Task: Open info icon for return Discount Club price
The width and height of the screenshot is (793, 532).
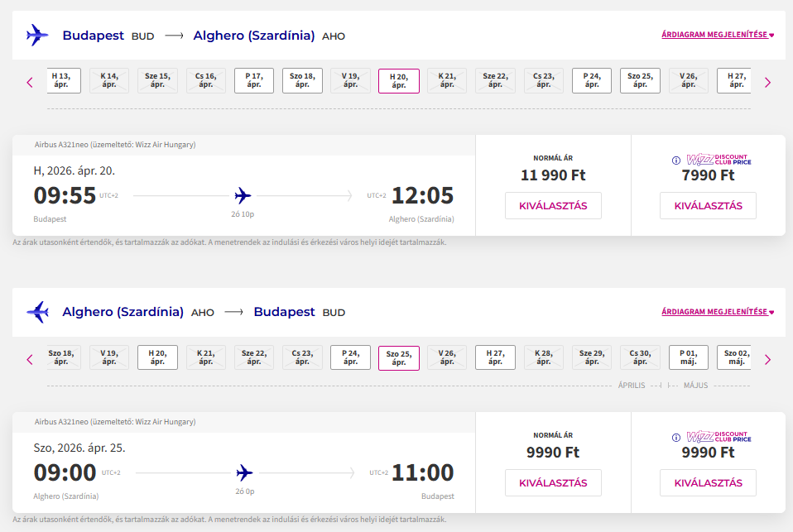Action: pos(675,438)
